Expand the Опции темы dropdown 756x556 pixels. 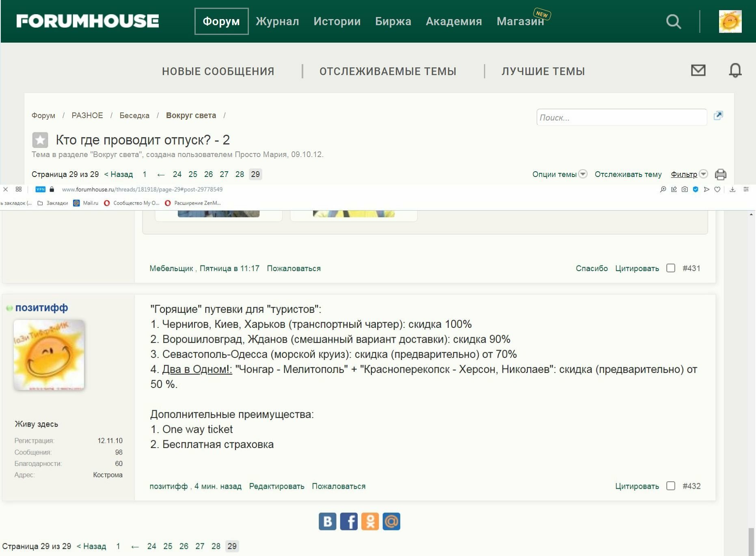click(559, 174)
